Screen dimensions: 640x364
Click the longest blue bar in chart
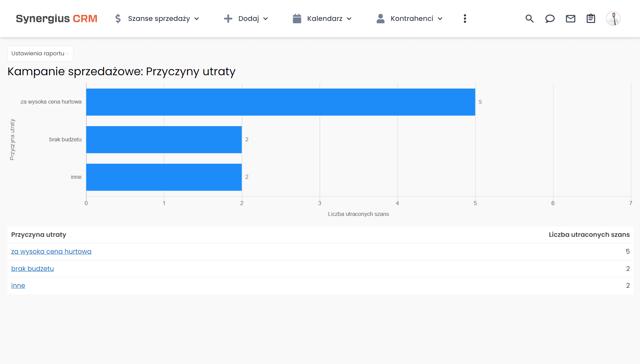tap(280, 102)
